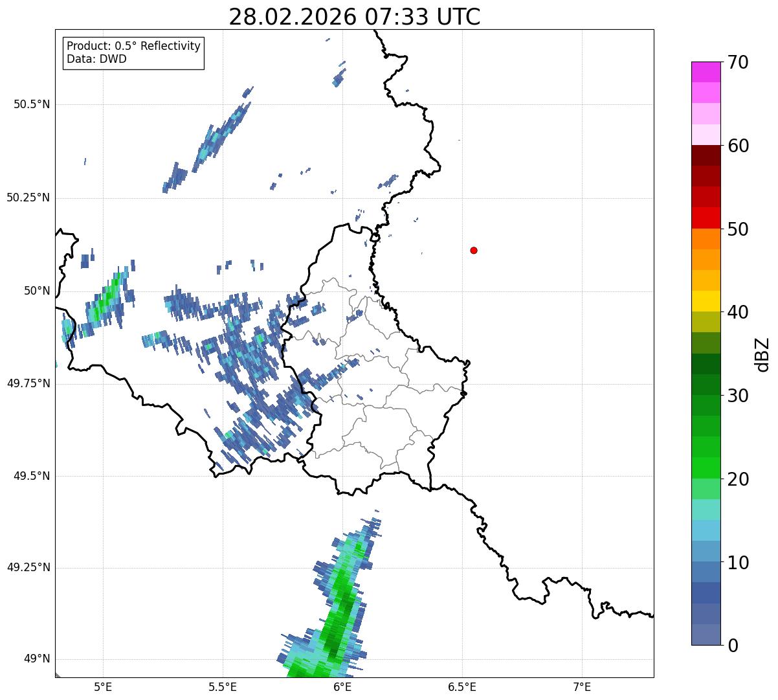The width and height of the screenshot is (778, 700).
Task: Click the 10 dBZ colorbar tick label
Action: tap(738, 563)
